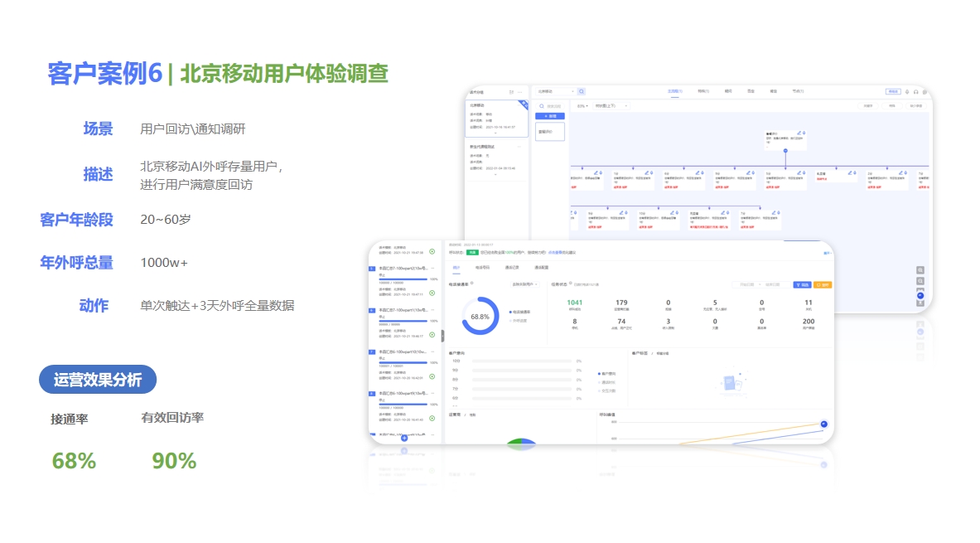Start the 丰四汇总7-100wpart1 task via play icon

click(x=432, y=335)
